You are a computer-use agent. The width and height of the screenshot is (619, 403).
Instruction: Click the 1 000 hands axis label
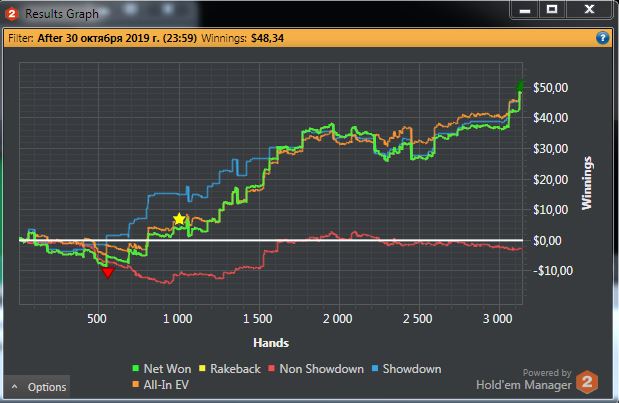(x=178, y=319)
